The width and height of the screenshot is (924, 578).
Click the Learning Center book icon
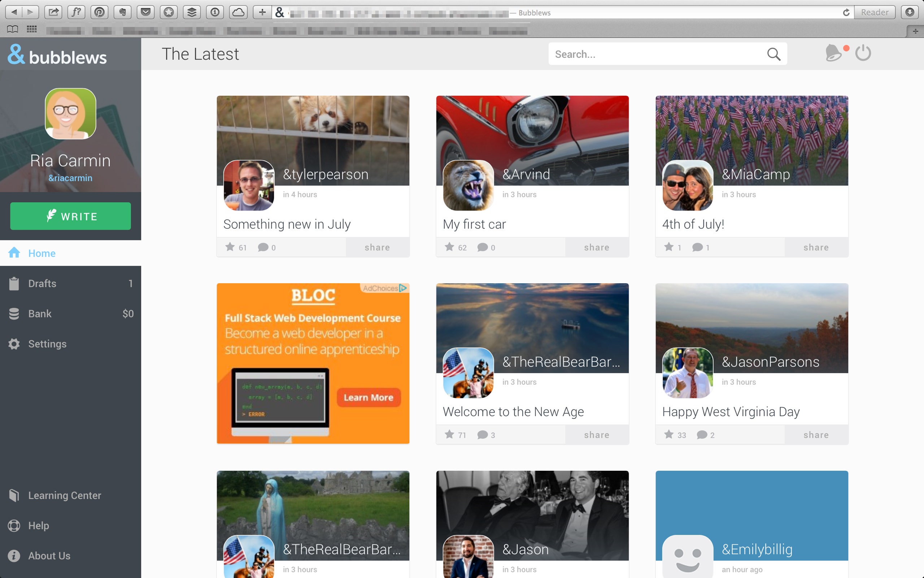[14, 495]
